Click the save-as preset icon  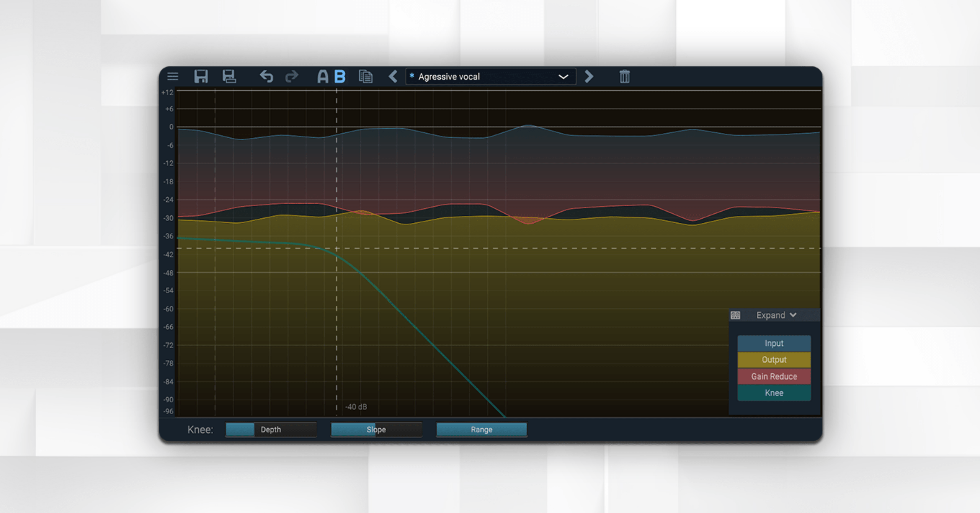click(x=229, y=77)
